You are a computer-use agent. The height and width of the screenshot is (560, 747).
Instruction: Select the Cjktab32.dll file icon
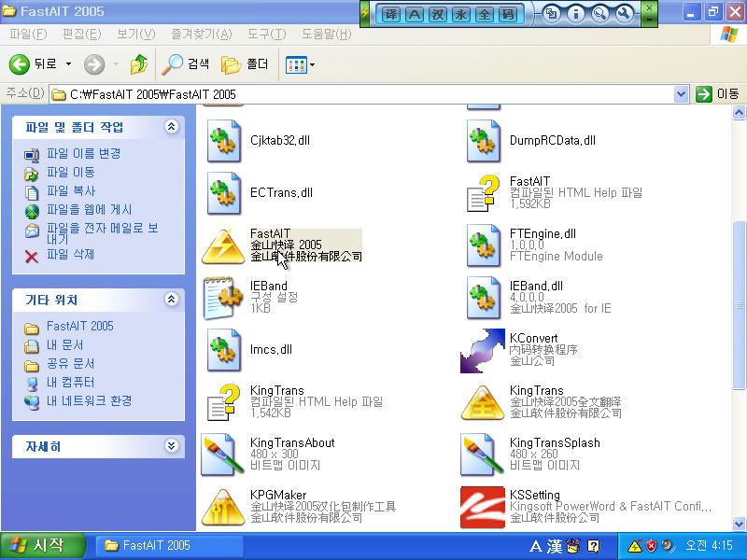(224, 141)
